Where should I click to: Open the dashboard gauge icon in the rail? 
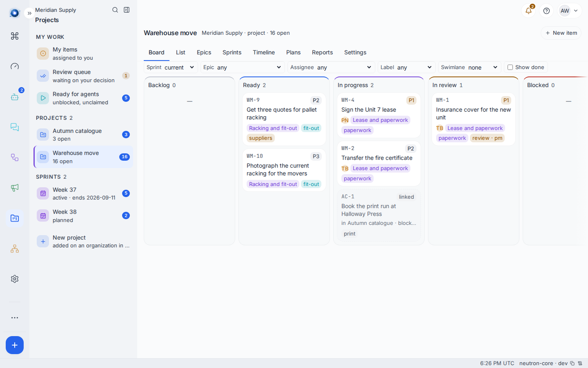click(x=15, y=66)
